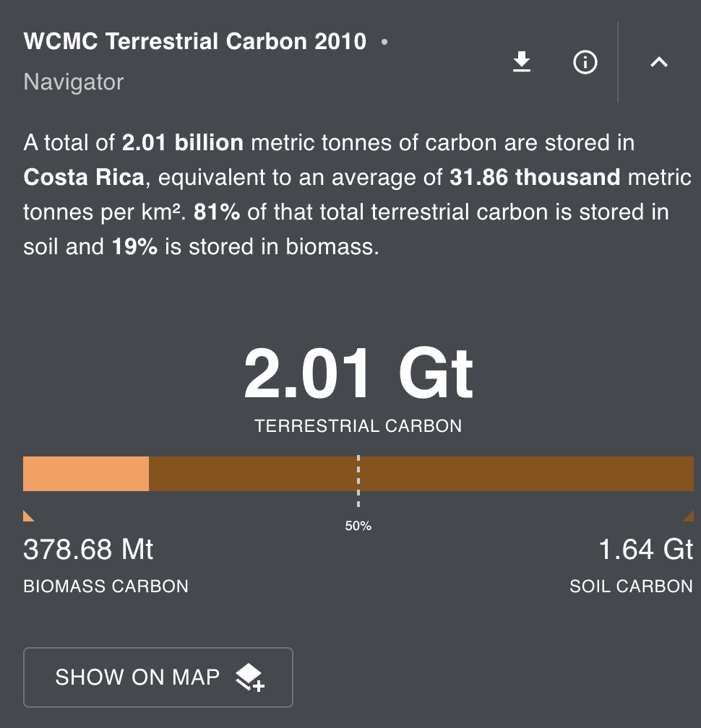Download the WCMC Terrestrial Carbon data
Viewport: 701px width, 728px height.
tap(522, 63)
